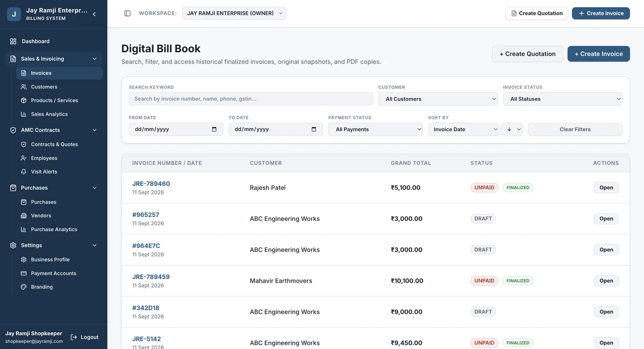
Task: Click Create Quotation in top header bar
Action: click(x=537, y=13)
